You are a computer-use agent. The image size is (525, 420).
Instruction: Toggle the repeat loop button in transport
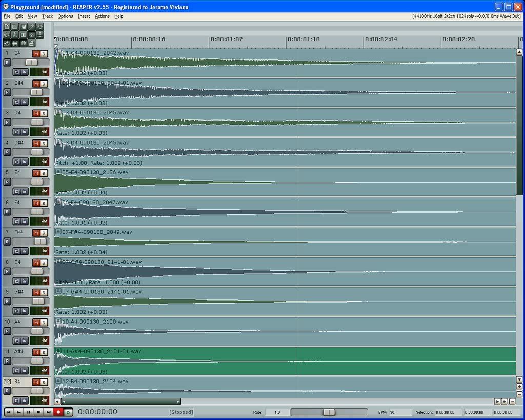68,412
